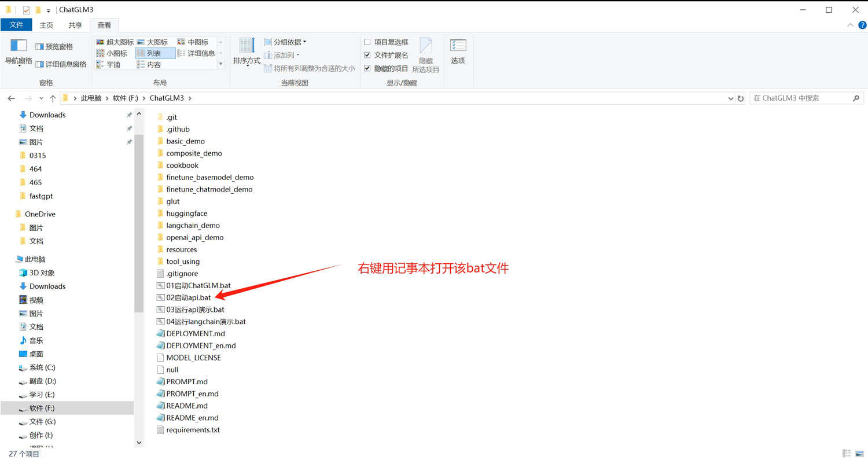The height and width of the screenshot is (460, 868).
Task: Select the .gitignore file
Action: (177, 274)
